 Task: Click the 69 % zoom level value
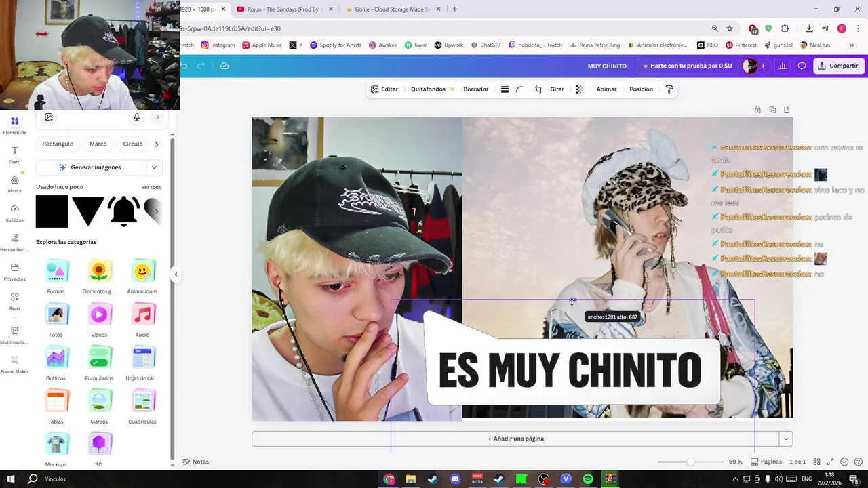pos(736,462)
